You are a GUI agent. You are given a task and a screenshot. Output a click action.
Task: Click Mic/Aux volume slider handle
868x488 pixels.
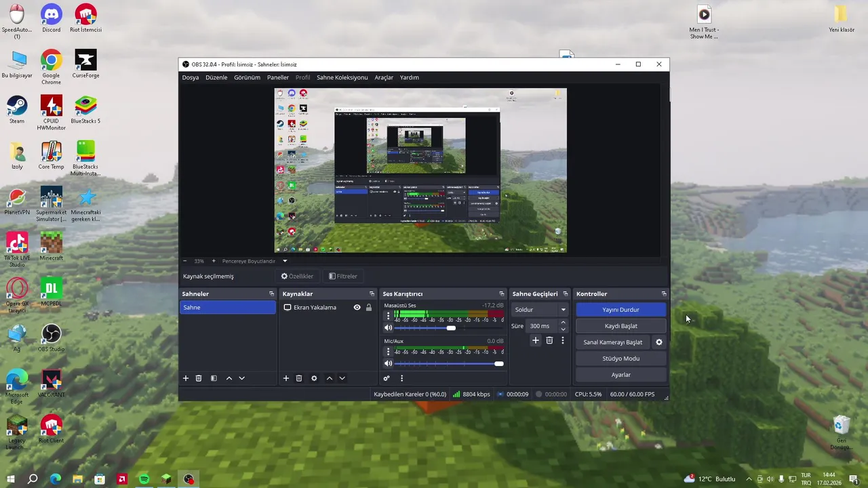pos(499,364)
